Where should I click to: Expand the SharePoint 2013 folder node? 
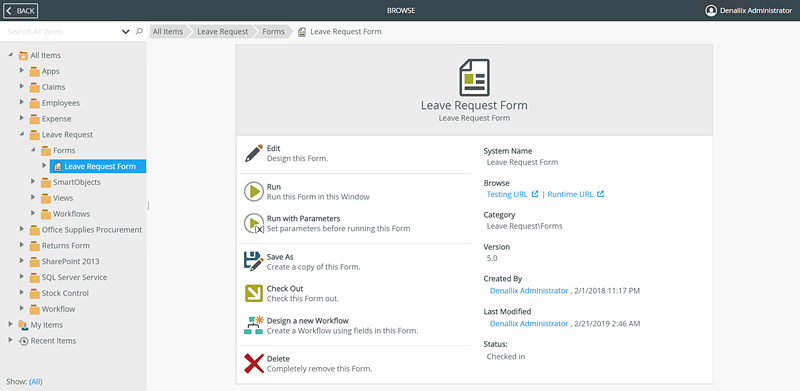(x=22, y=261)
